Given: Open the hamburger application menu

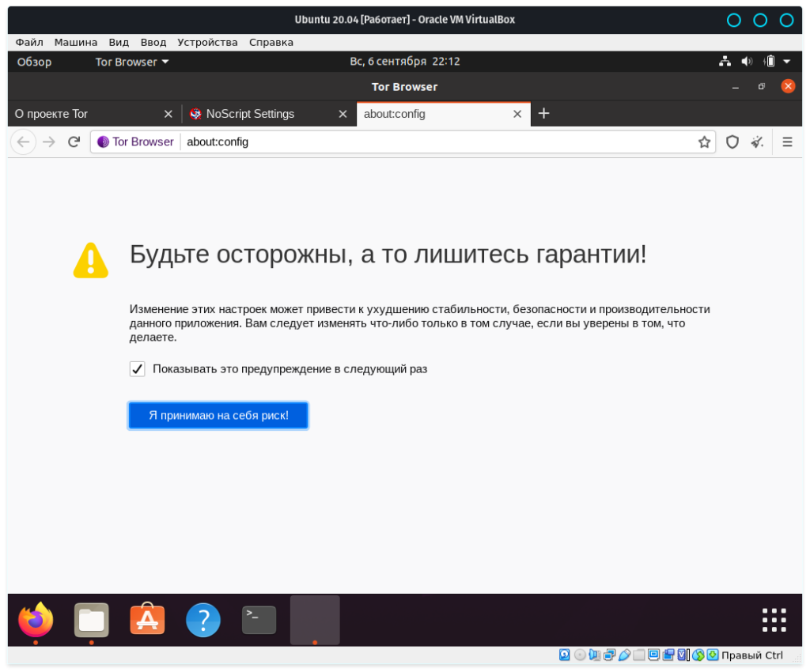Looking at the screenshot, I should point(787,142).
